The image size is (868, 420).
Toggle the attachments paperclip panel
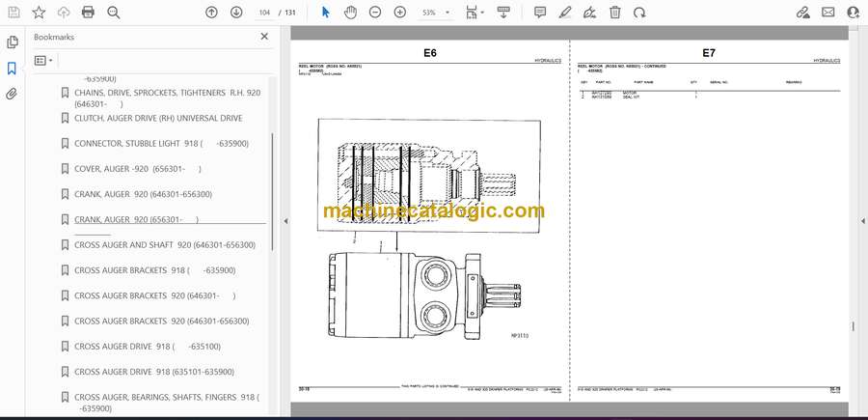coord(12,94)
